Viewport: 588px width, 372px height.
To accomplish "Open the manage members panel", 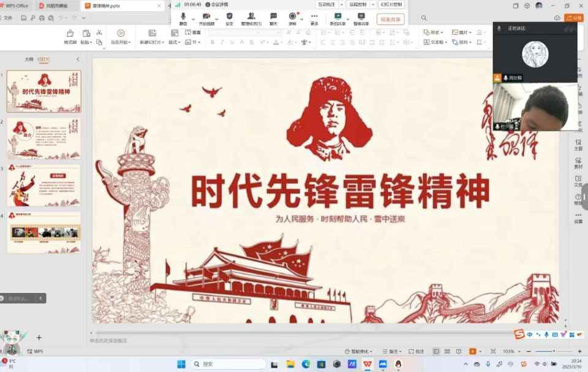I will coord(251,17).
